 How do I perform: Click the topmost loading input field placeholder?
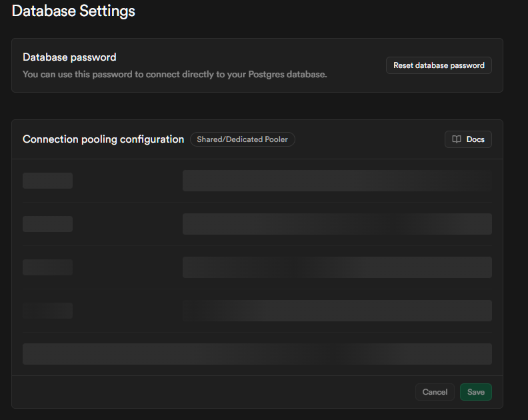337,181
